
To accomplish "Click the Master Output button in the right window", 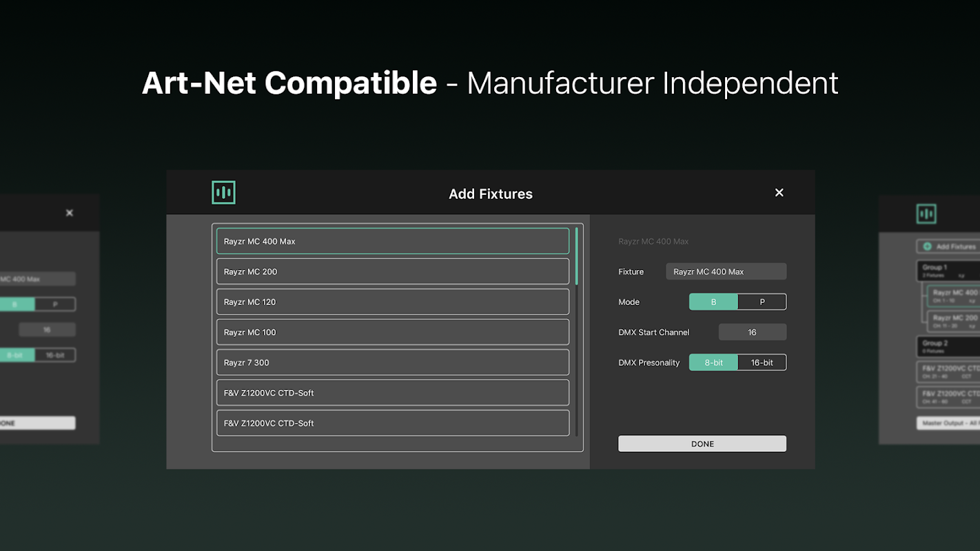I will (948, 423).
